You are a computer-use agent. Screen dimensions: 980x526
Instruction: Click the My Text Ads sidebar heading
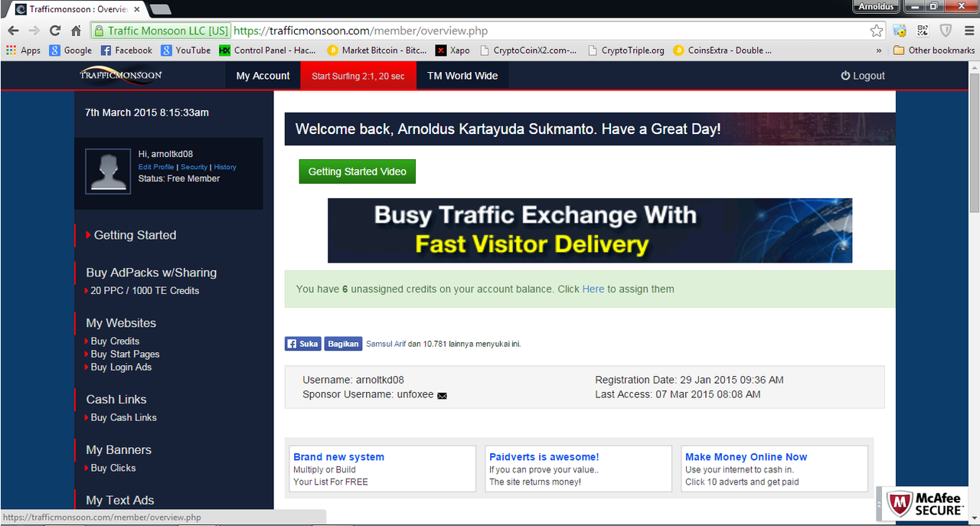(120, 501)
